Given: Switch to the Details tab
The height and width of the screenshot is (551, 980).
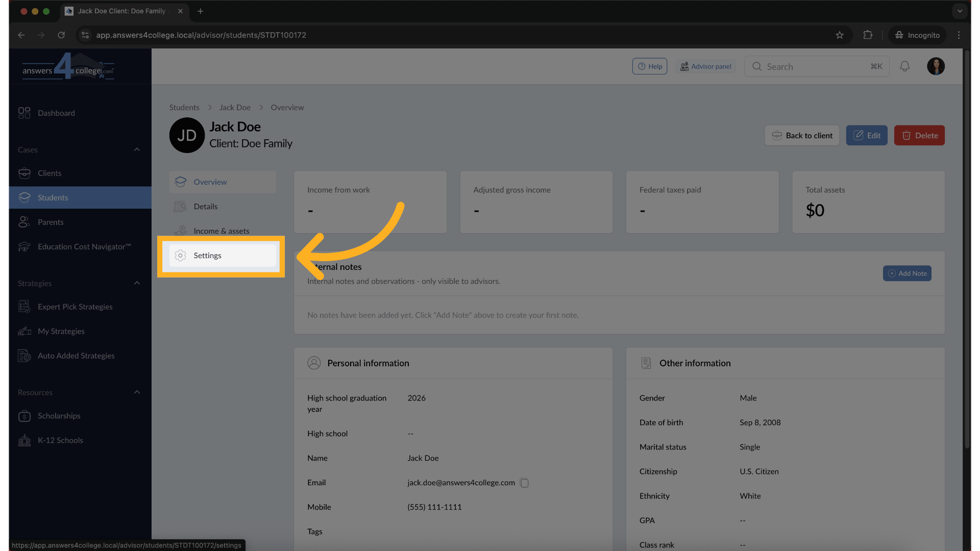Looking at the screenshot, I should click(205, 206).
